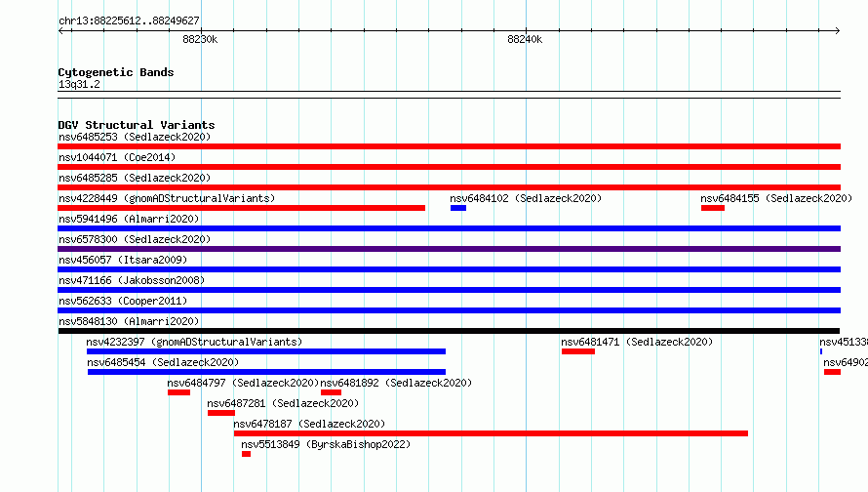Open the nsv6481471 (Sedlazeck2020) label
868x492 pixels.
coord(637,342)
